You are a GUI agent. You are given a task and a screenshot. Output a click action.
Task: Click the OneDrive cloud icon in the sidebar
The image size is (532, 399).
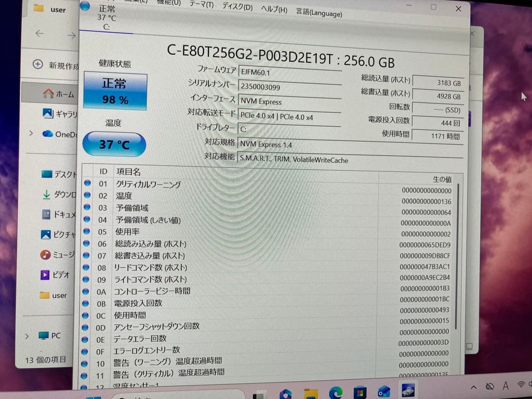(x=47, y=134)
